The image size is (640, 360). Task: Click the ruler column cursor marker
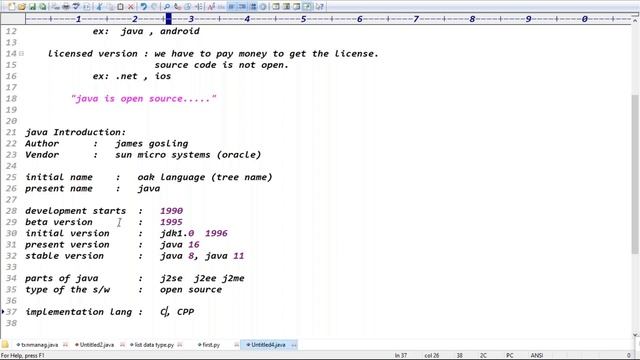click(169, 19)
